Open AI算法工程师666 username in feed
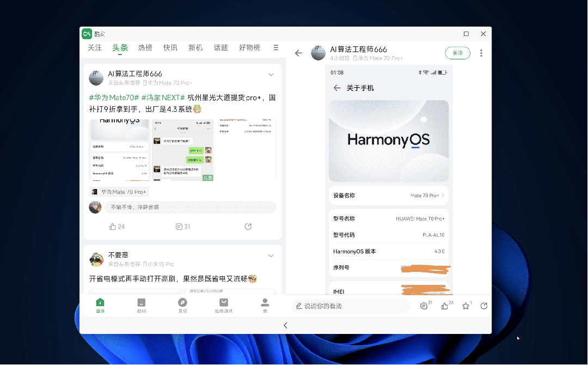588x365 pixels. (135, 74)
